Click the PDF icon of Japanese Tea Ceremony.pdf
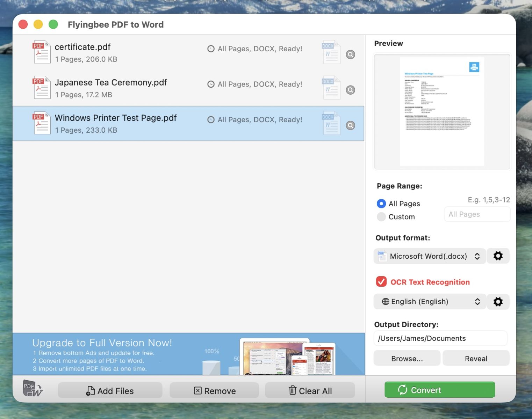Viewport: 532px width, 419px height. coord(42,88)
